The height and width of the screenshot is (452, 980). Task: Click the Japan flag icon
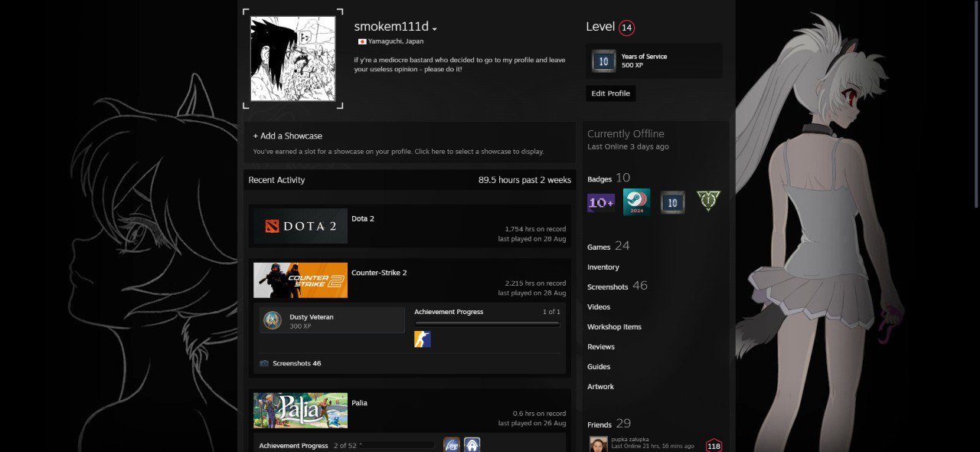coord(362,41)
